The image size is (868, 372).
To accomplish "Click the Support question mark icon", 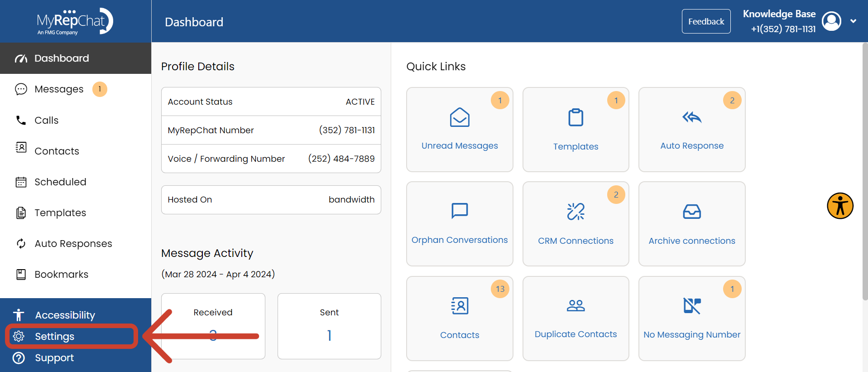I will point(19,358).
